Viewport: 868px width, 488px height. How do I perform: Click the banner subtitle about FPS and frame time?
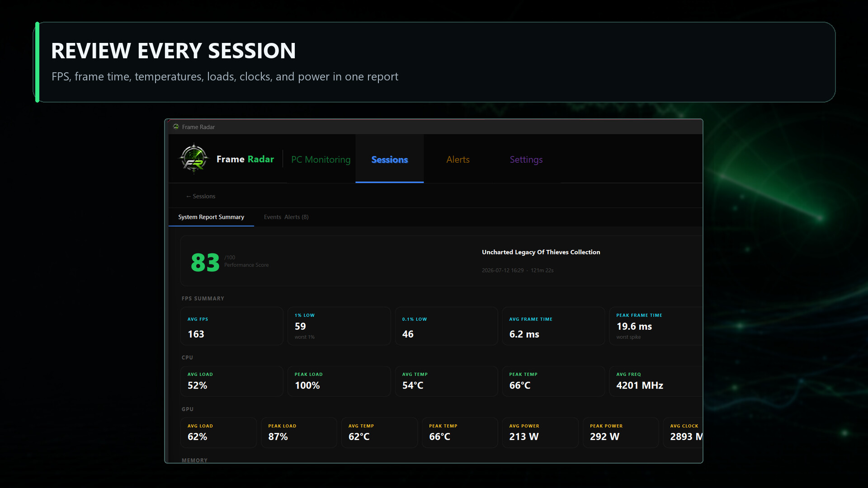pos(225,77)
